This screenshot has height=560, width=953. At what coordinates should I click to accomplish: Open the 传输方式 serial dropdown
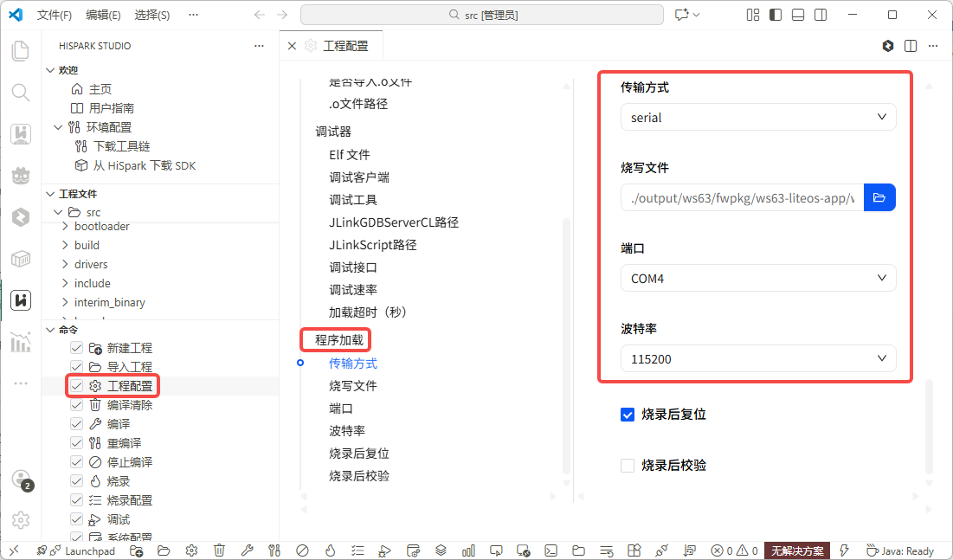coord(758,117)
